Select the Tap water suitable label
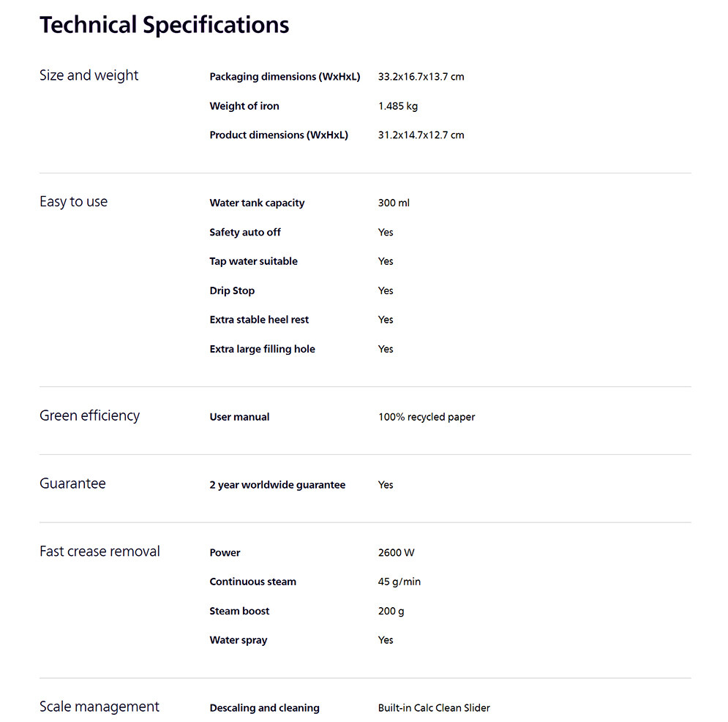Viewport: 728px width, 722px height. click(253, 262)
